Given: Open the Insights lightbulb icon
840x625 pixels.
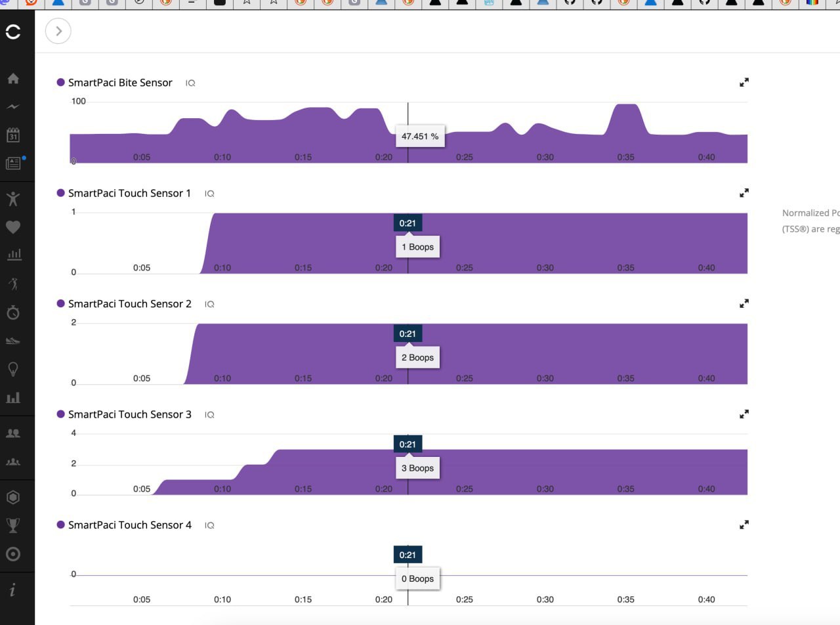Looking at the screenshot, I should [x=13, y=369].
